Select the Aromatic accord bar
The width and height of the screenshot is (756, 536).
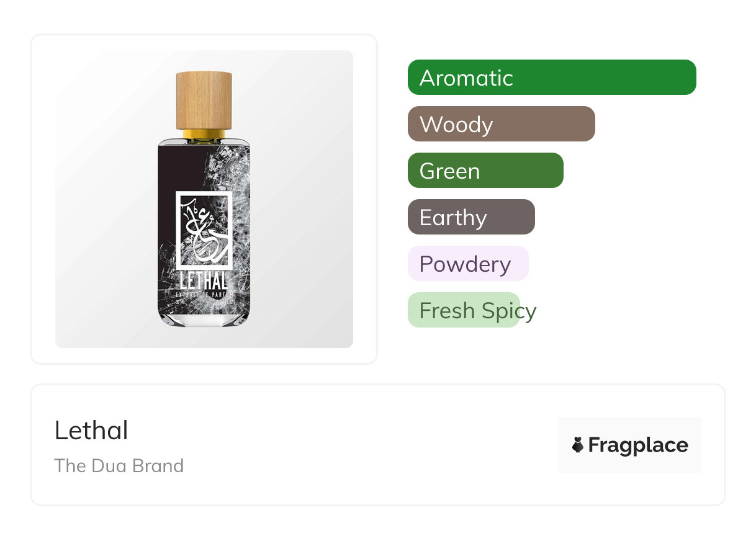(x=552, y=78)
